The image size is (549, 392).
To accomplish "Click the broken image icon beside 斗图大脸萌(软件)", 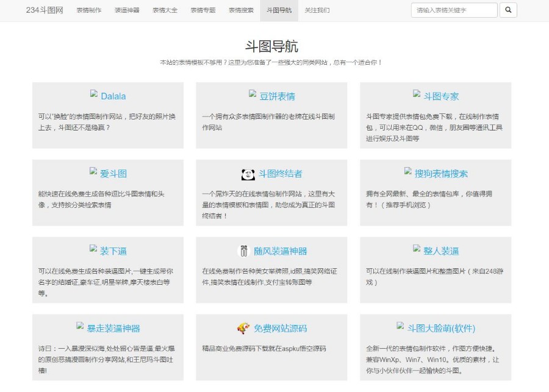I will click(400, 326).
